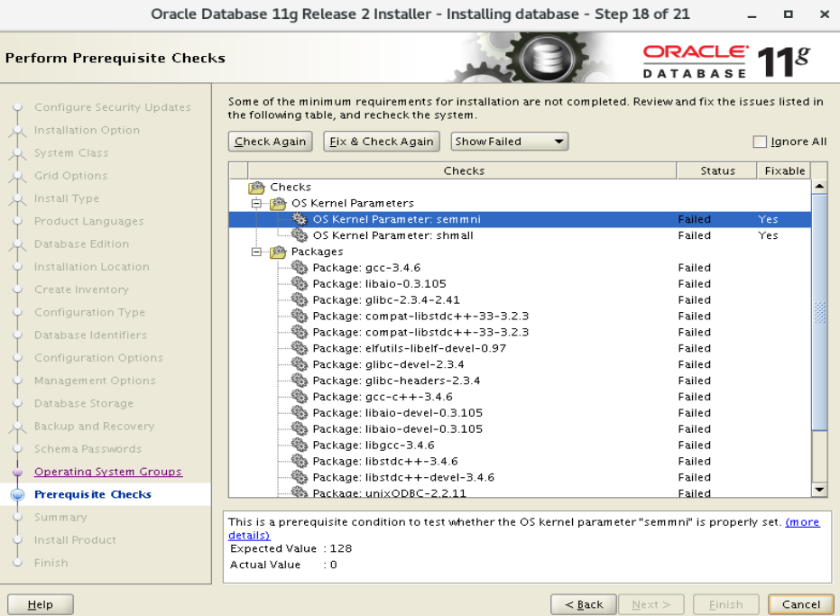
Task: Click the Operating System Groups step bullet
Action: click(x=18, y=472)
